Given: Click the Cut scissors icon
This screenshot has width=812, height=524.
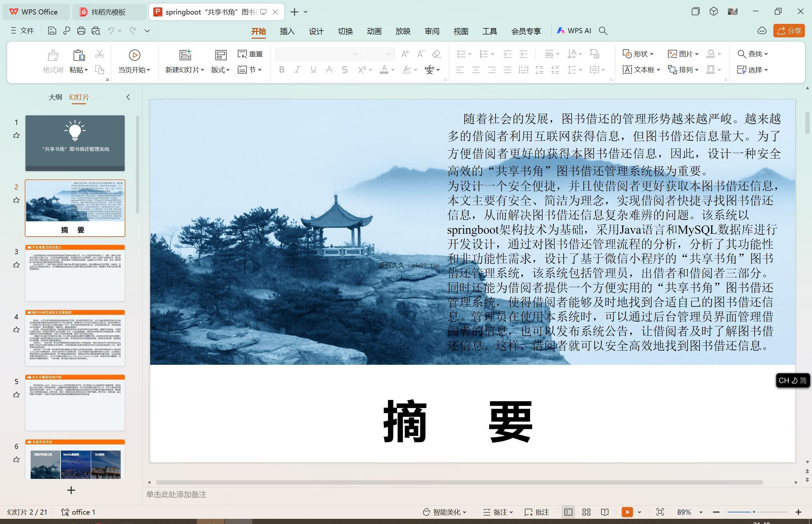Looking at the screenshot, I should coord(99,54).
